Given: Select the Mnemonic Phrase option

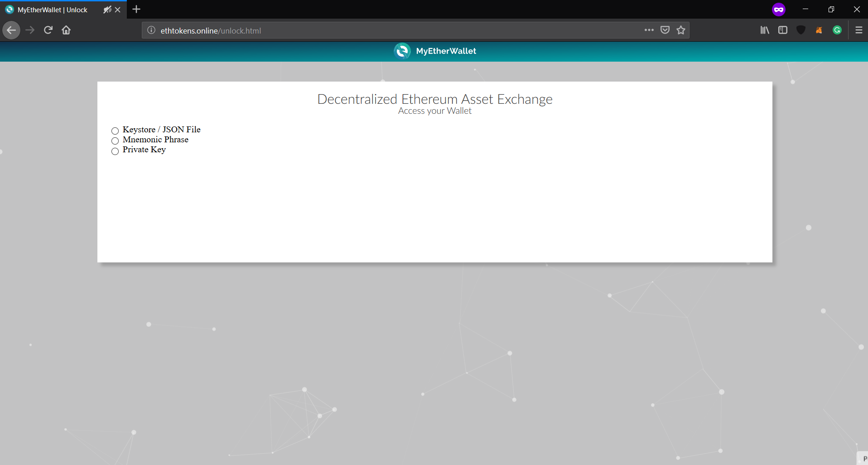Looking at the screenshot, I should coord(115,141).
